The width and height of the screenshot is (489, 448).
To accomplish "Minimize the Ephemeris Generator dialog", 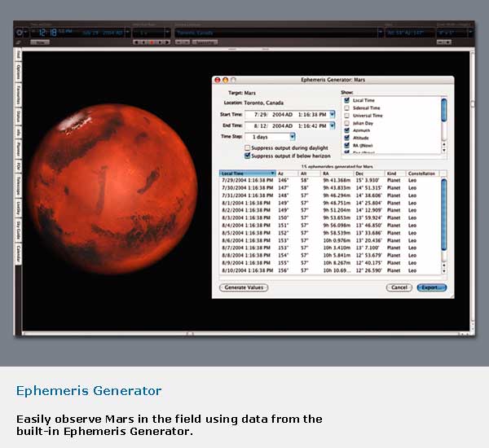I will [225, 80].
